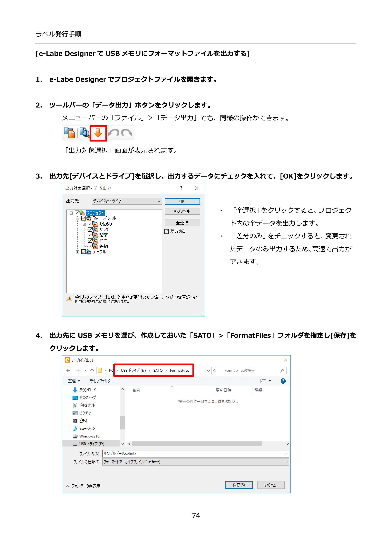Open the 出力先 デバイスとドライブ dropdown
This screenshot has width=392, height=555.
[x=127, y=201]
